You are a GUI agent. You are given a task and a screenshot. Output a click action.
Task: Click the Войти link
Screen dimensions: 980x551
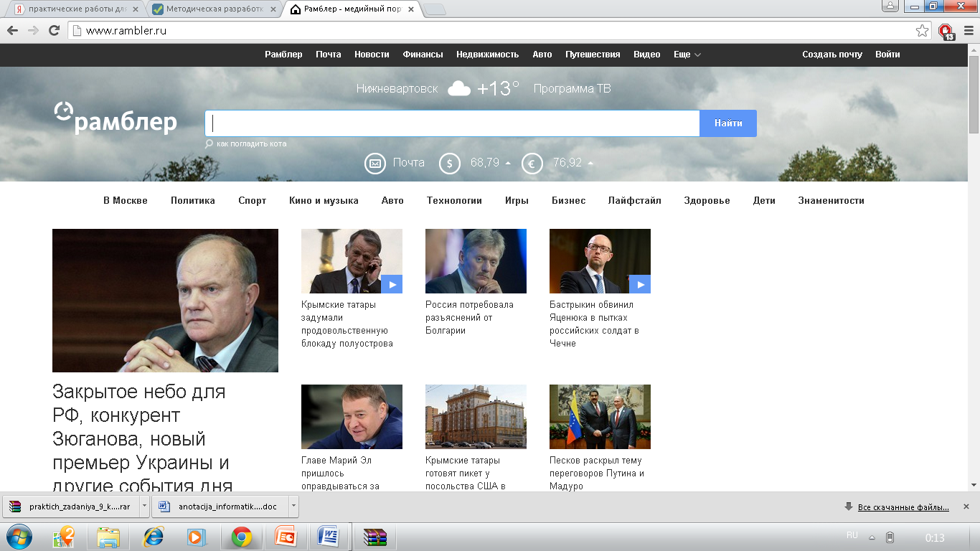887,55
